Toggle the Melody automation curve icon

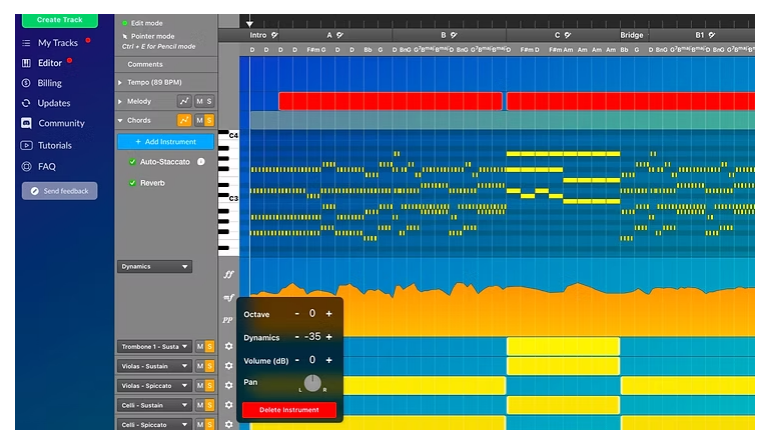(x=184, y=101)
